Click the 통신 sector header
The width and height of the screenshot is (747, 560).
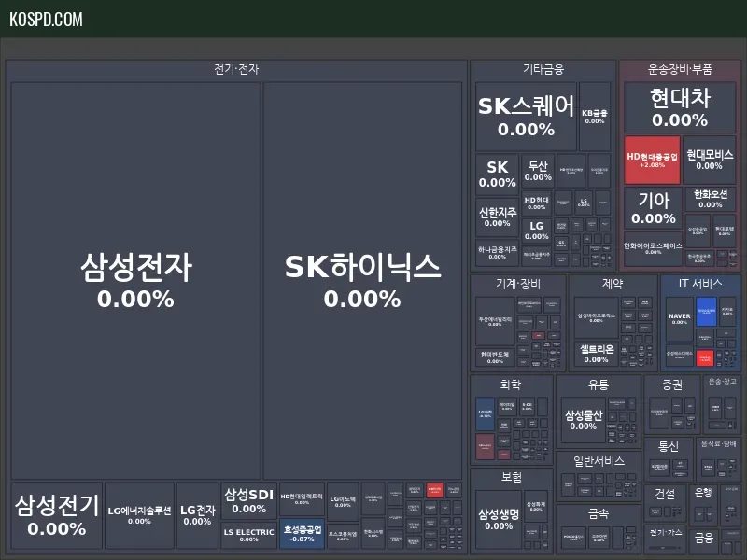(668, 447)
